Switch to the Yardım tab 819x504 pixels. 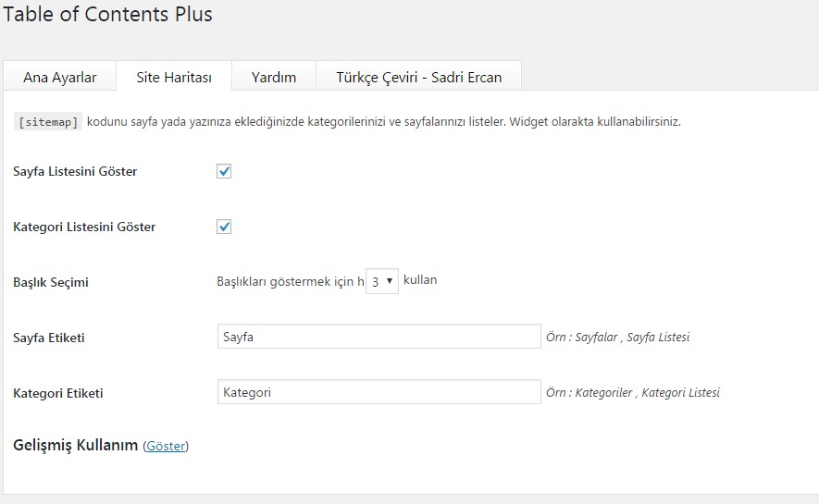274,77
